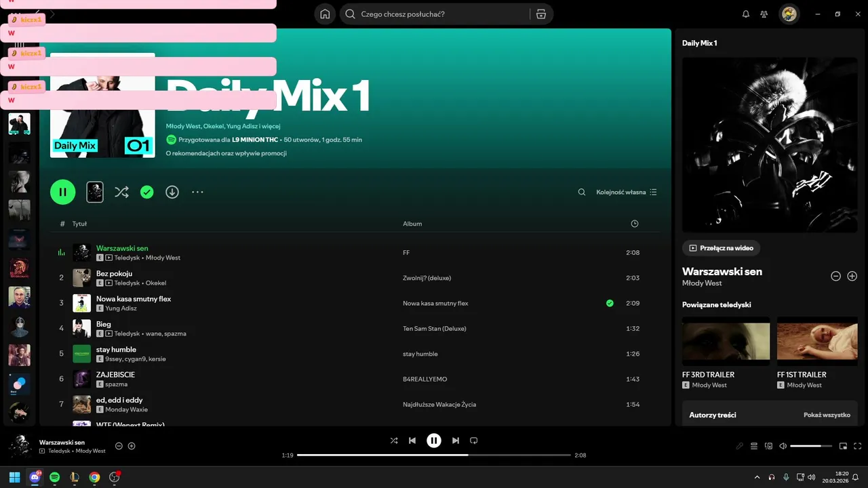Screen dimensions: 868x488
Task: Open Młody West link under Warszawski sen in right panel
Action: coord(702,283)
